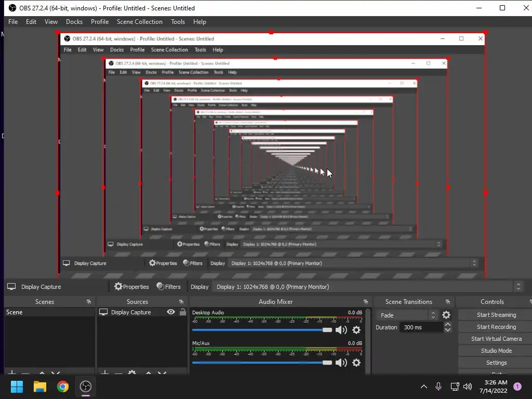Open Filters for the Display Capture source
The width and height of the screenshot is (532, 399).
point(169,287)
